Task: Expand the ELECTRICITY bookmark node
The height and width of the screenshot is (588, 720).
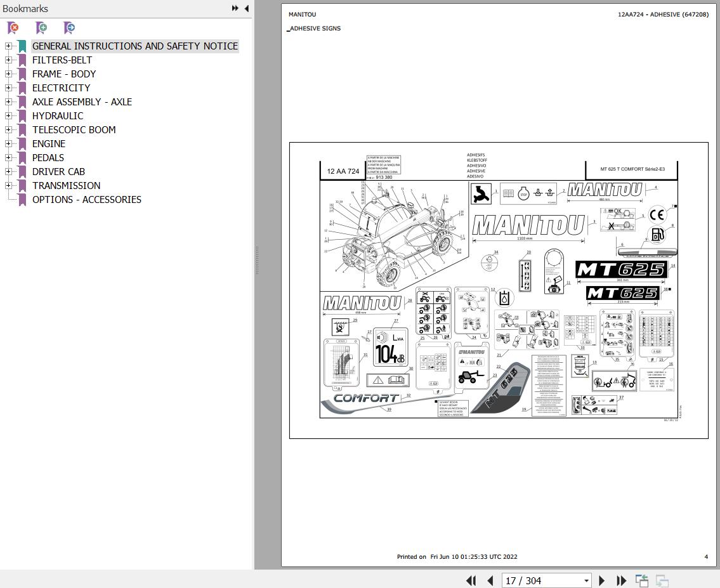Action: click(x=8, y=88)
